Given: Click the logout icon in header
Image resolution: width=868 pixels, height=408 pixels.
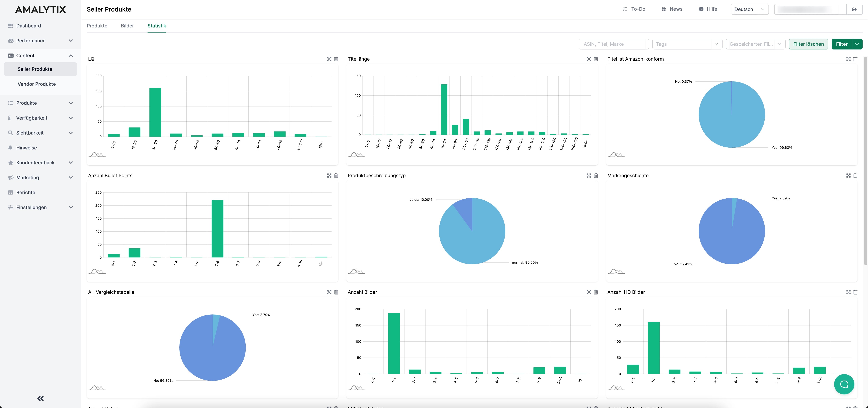Looking at the screenshot, I should 854,9.
